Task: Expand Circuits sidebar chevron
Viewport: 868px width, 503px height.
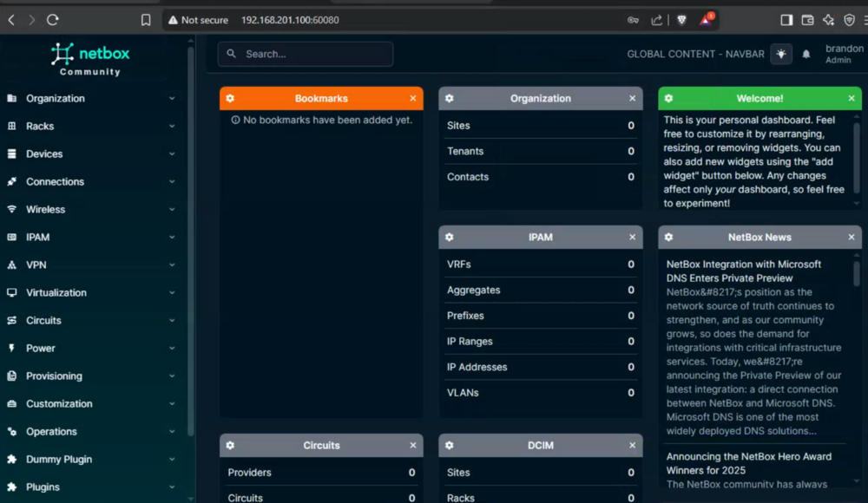Action: (172, 320)
